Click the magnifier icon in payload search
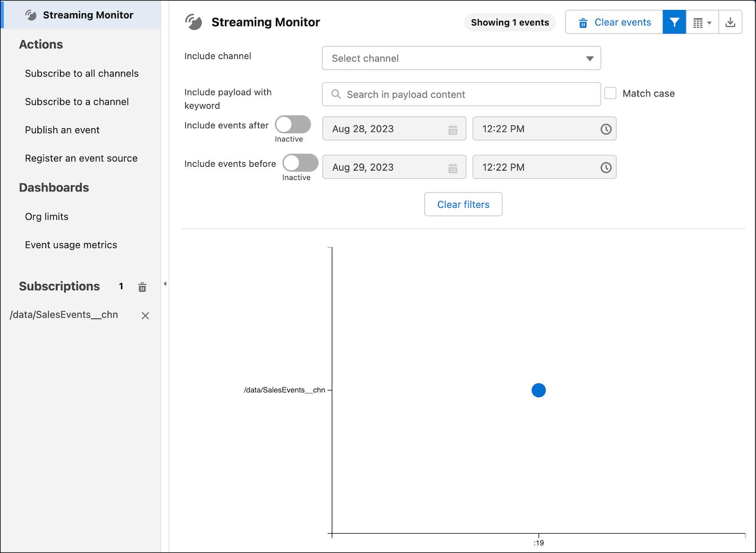Viewport: 756px width, 553px height. point(336,95)
